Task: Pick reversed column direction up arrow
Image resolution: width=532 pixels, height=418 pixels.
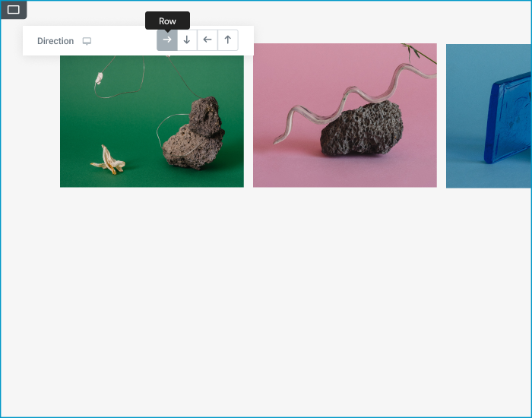Action: (x=227, y=40)
